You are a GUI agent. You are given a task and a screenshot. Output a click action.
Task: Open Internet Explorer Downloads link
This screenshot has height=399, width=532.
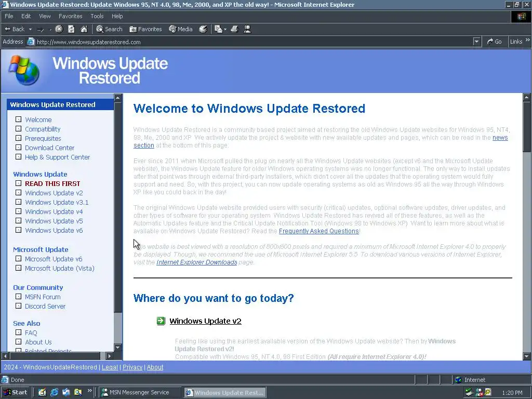(197, 262)
